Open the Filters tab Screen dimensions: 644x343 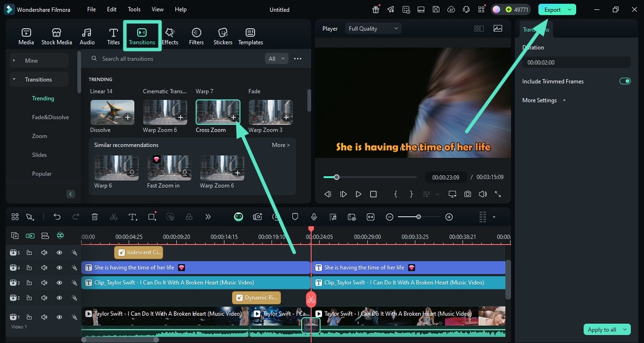coord(196,37)
